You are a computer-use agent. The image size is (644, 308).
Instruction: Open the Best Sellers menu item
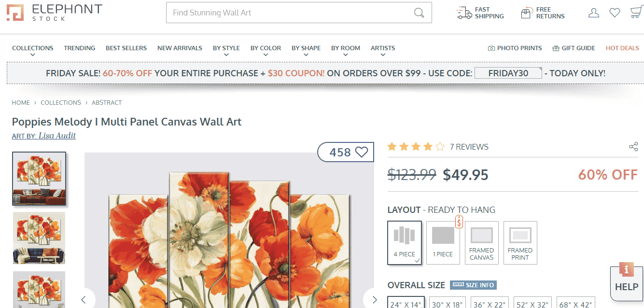tap(126, 48)
